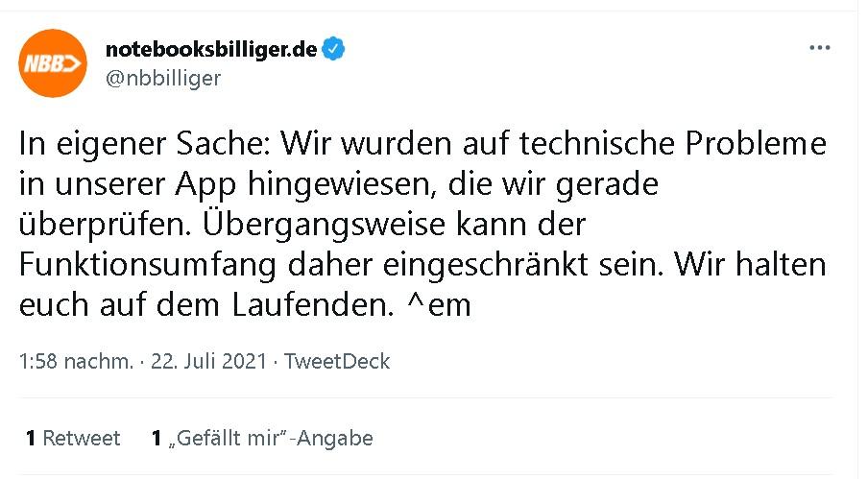
Task: Open the three-dot more options menu
Action: [819, 48]
